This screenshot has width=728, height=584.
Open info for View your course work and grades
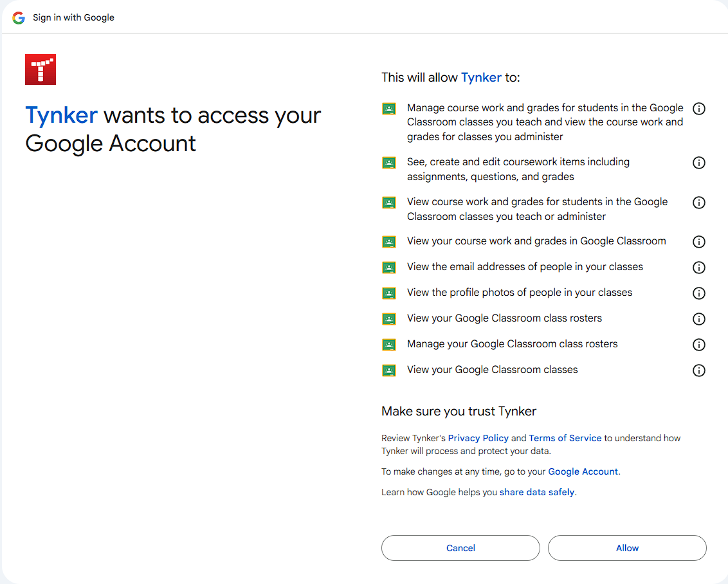(x=699, y=242)
